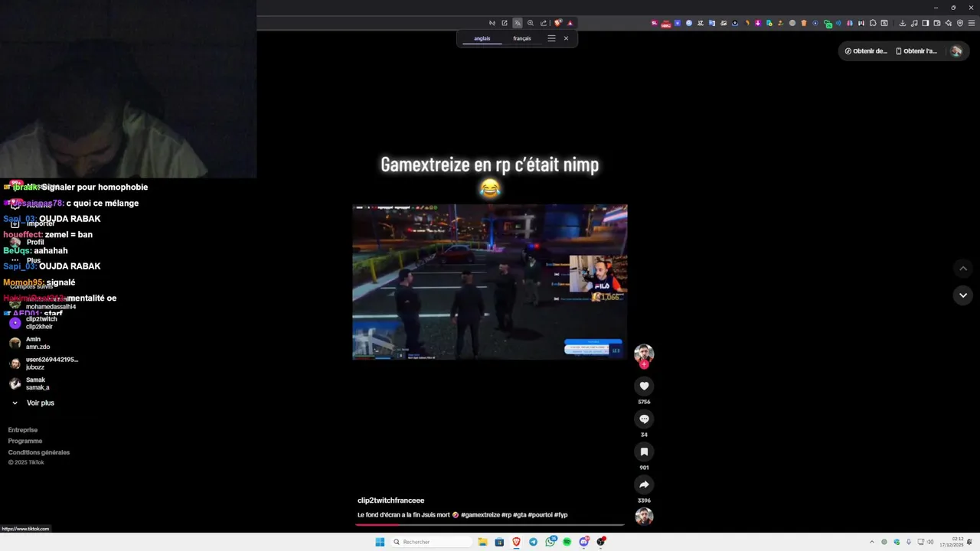Share the video using the arrow icon
This screenshot has height=551, width=980.
click(644, 484)
